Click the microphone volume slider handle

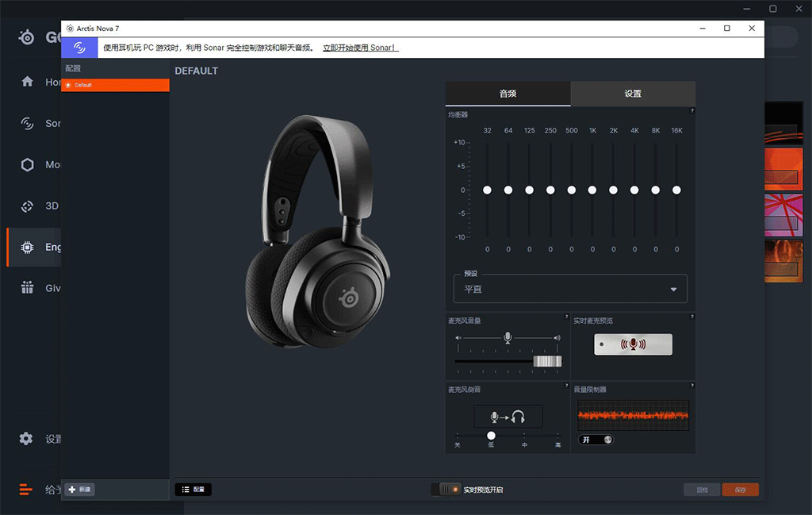[x=547, y=361]
